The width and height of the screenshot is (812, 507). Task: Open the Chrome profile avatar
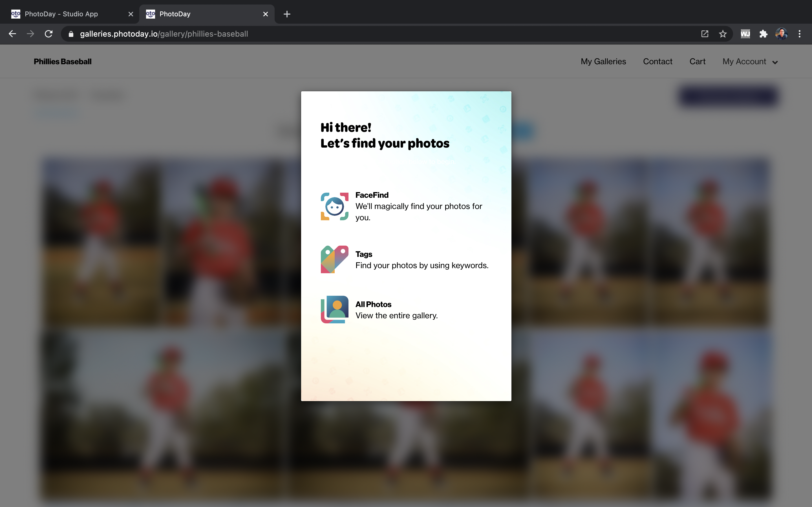(781, 34)
